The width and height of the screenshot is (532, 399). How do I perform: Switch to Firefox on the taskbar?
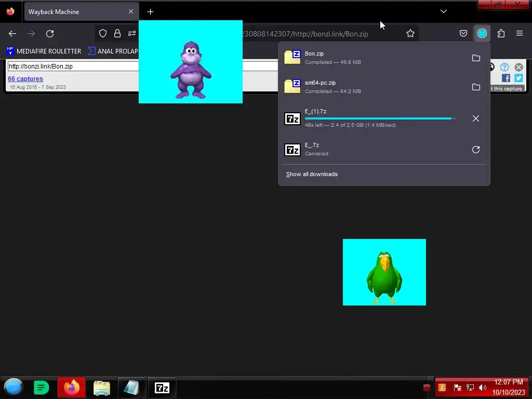coord(72,387)
